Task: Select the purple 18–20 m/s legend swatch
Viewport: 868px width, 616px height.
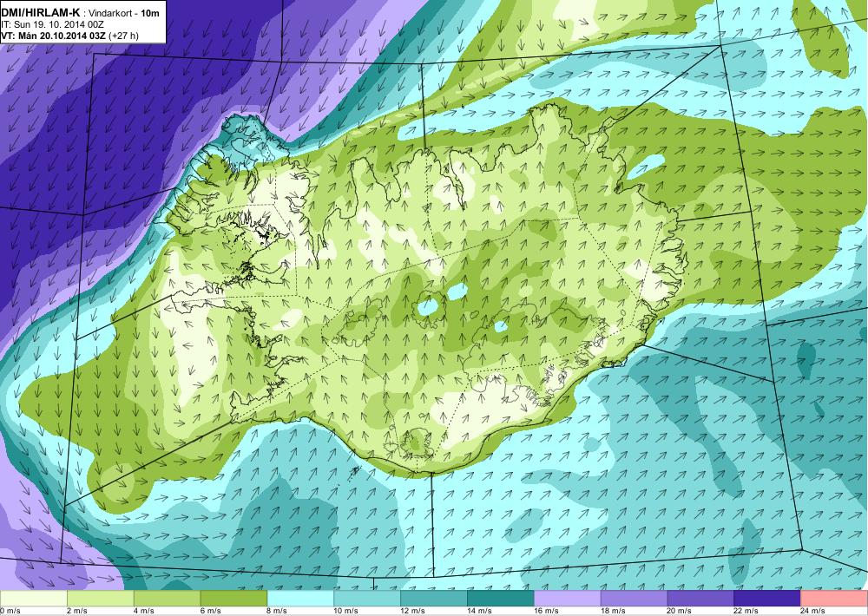Action: click(x=634, y=599)
